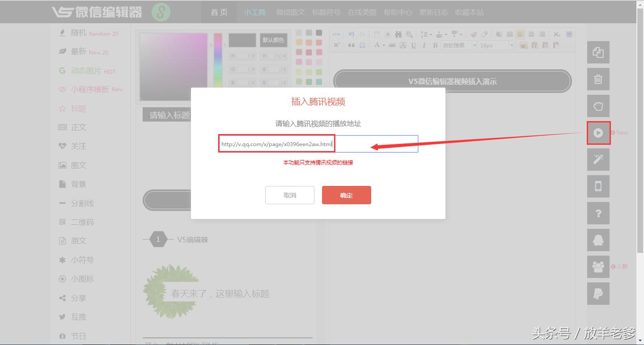
Task: Toggle underline U formatting
Action: click(x=413, y=45)
